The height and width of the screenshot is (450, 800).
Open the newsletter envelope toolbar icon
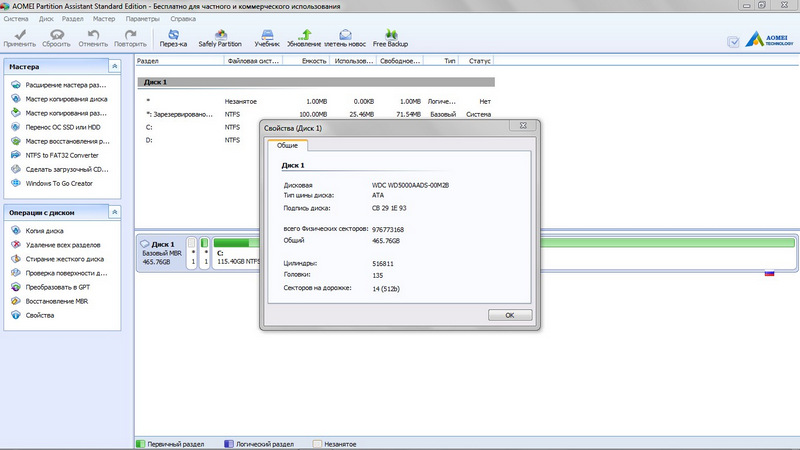[345, 34]
